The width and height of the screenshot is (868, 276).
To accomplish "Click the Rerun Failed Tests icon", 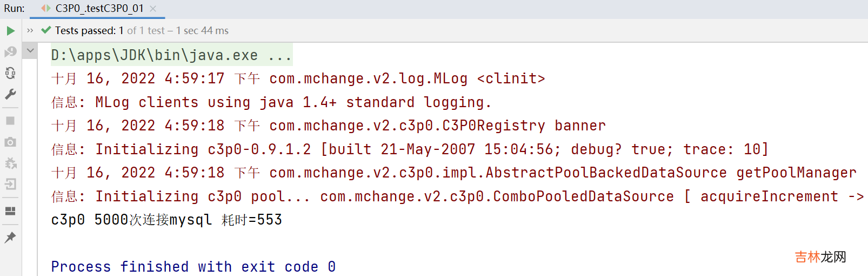I will [10, 52].
